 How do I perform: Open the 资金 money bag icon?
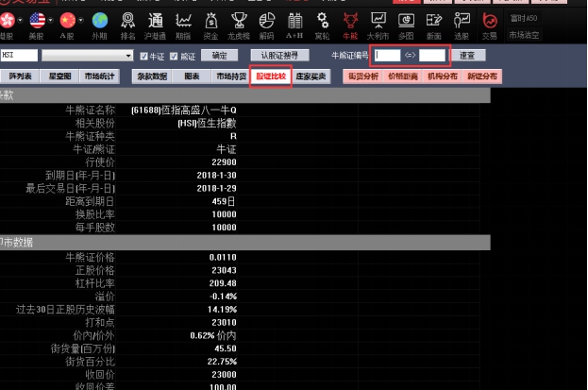point(210,19)
